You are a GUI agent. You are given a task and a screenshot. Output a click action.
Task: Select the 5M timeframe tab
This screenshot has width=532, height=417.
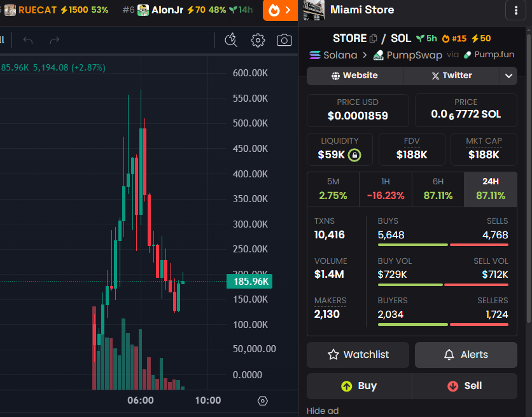[333, 189]
